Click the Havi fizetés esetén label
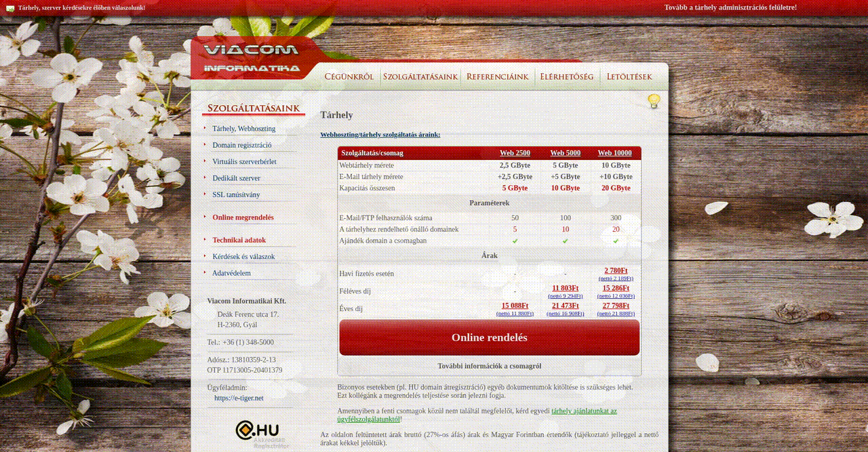 [366, 274]
